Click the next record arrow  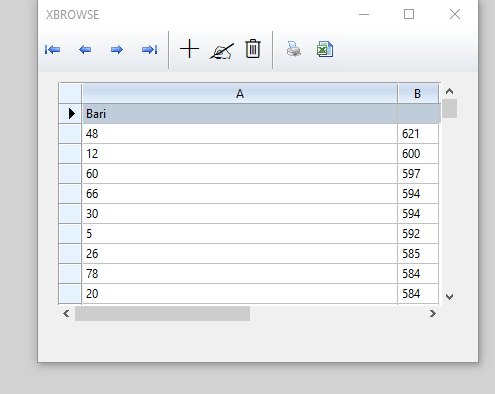[x=117, y=50]
